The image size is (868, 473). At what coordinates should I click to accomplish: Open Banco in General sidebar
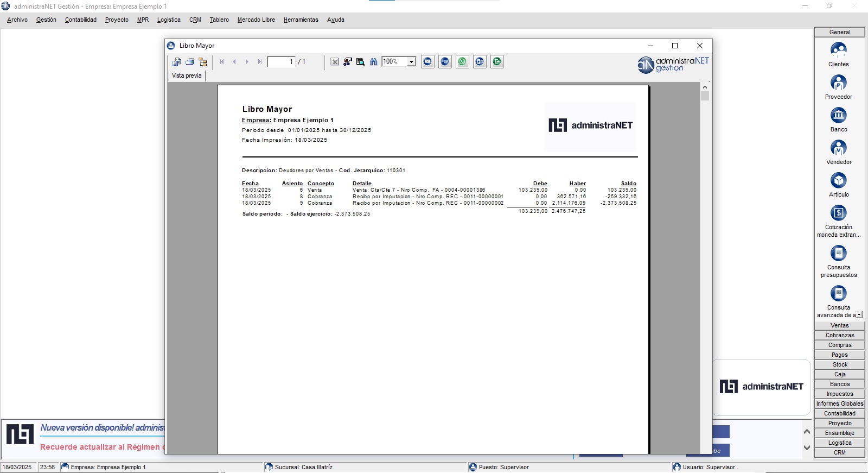coord(839,119)
